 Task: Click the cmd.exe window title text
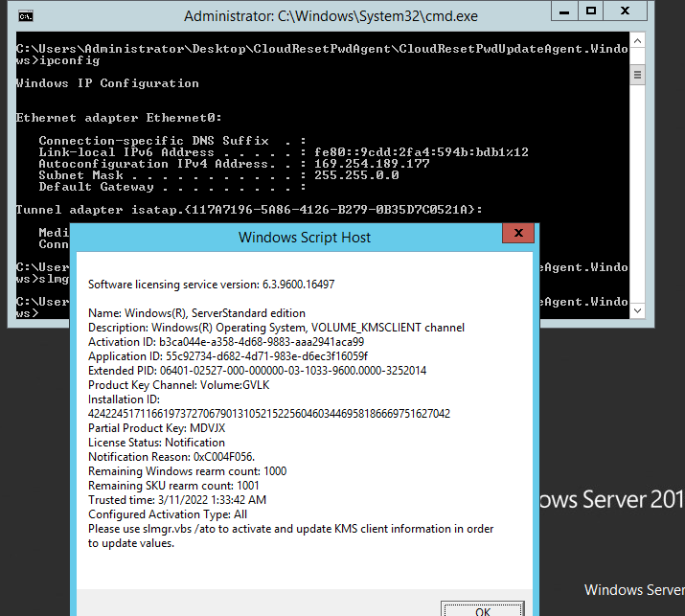pos(331,16)
